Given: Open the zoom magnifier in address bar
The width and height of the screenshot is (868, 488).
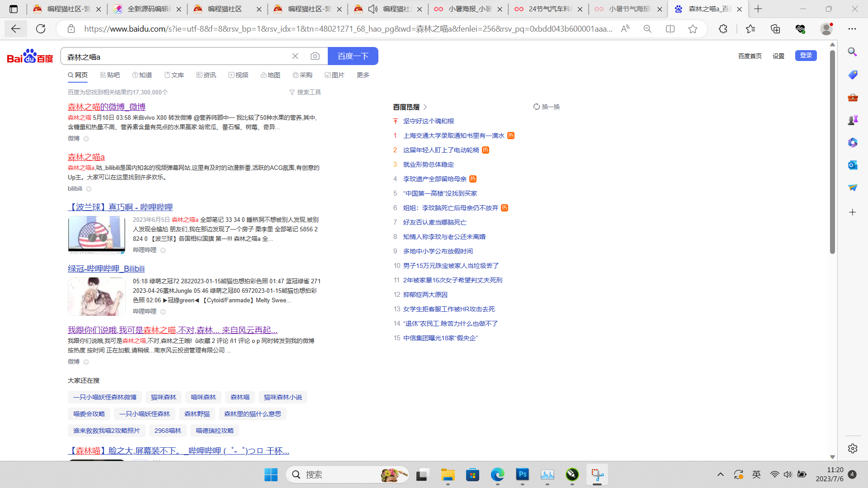Looking at the screenshot, I should 647,29.
